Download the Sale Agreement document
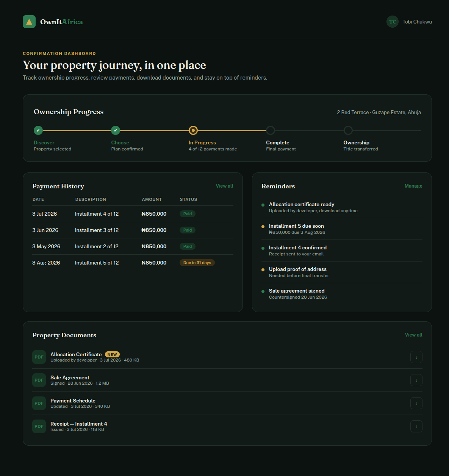The height and width of the screenshot is (476, 449). (x=416, y=380)
